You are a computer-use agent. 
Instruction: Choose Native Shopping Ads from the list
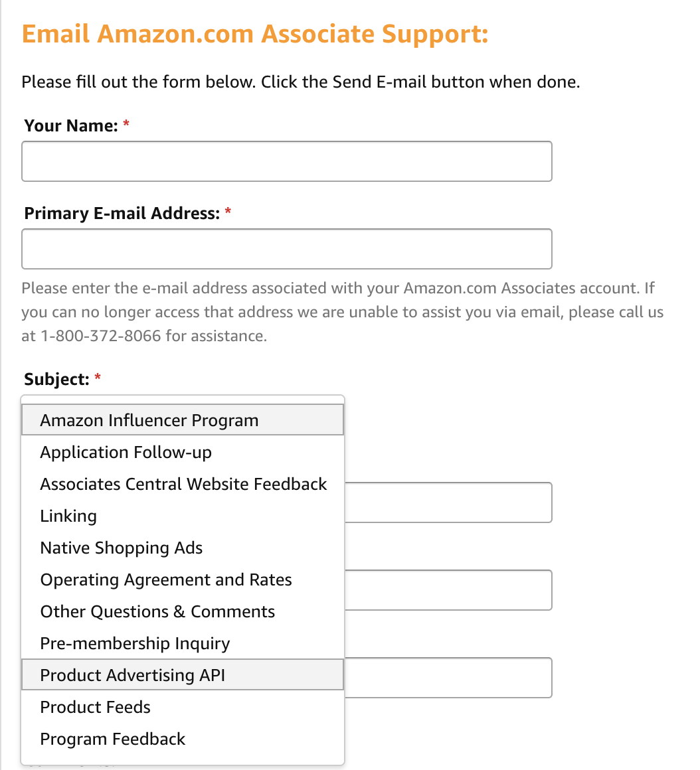click(x=122, y=548)
